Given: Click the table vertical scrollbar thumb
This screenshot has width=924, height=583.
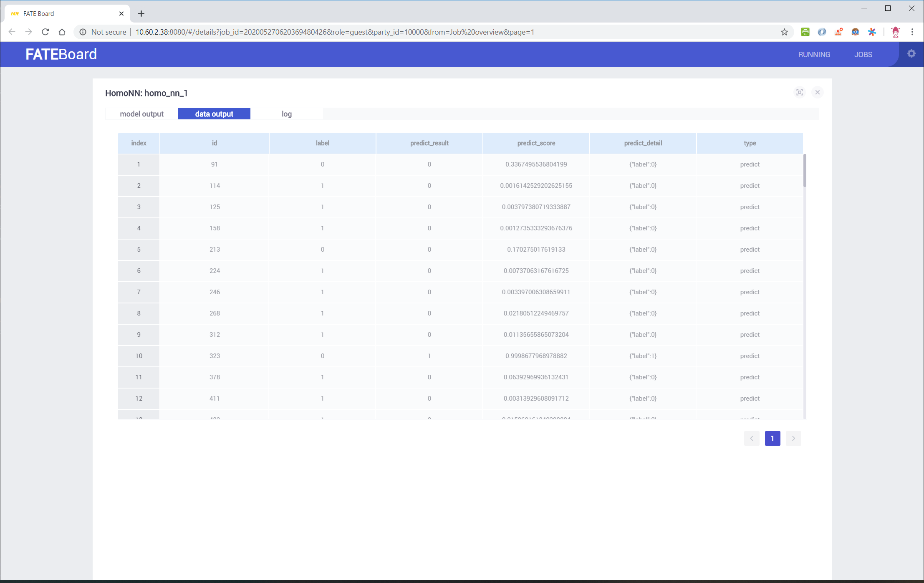Looking at the screenshot, I should point(804,171).
